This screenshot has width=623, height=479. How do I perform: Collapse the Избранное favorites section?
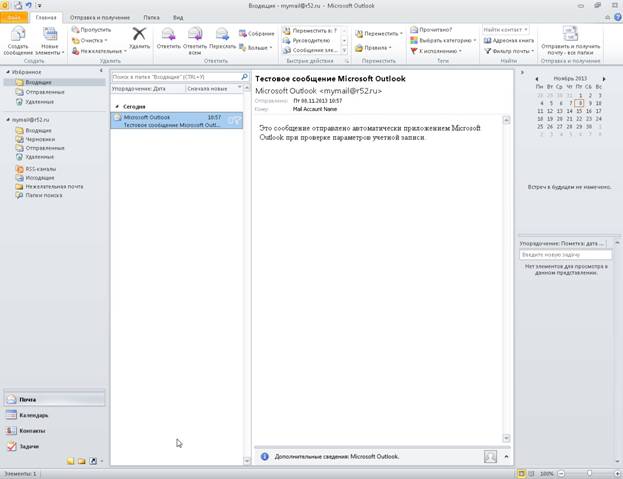click(8, 72)
